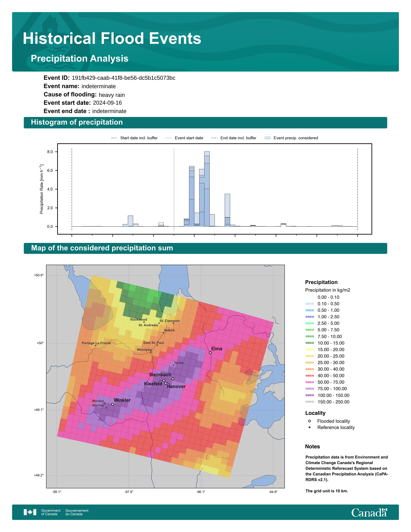Click the 8.0 y-axis tick label

pyautogui.click(x=50, y=152)
